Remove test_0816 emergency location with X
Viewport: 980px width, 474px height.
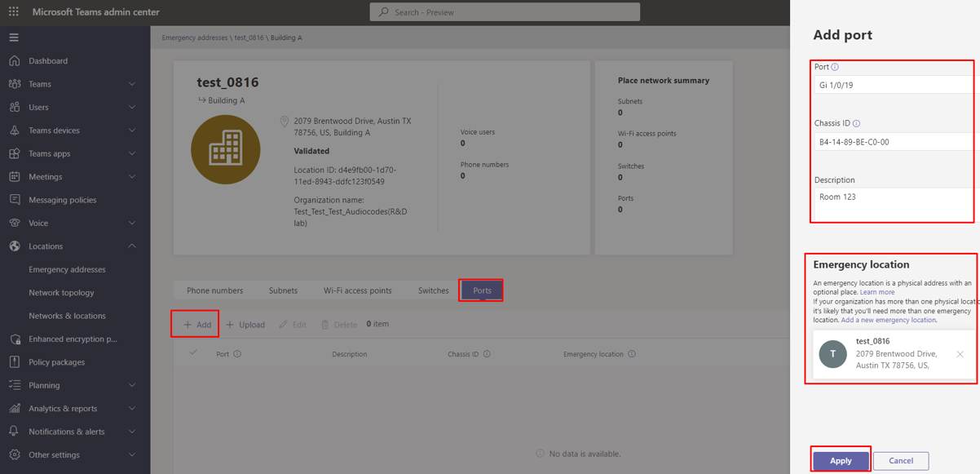pos(960,354)
